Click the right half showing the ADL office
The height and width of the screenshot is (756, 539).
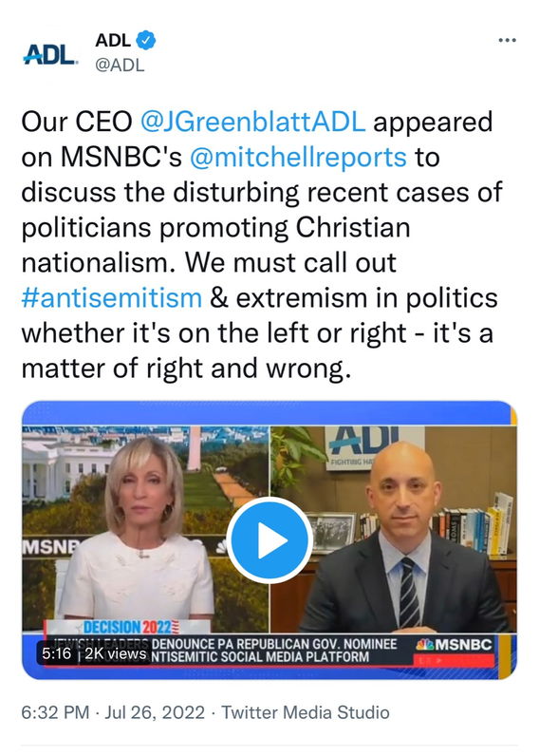click(394, 529)
